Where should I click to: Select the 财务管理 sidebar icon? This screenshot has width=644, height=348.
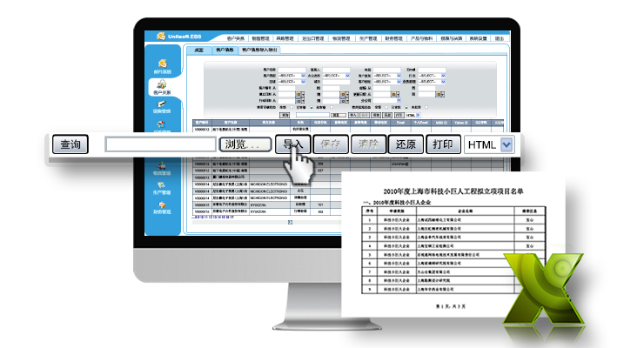pyautogui.click(x=161, y=207)
